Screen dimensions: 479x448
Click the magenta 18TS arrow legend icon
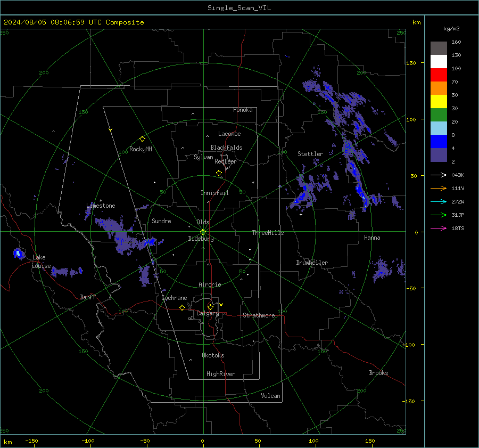point(439,229)
